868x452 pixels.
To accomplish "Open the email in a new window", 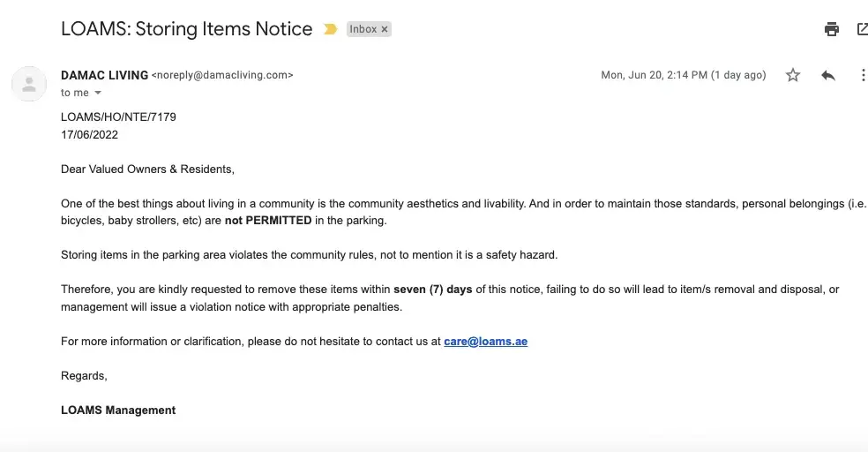I will click(862, 29).
